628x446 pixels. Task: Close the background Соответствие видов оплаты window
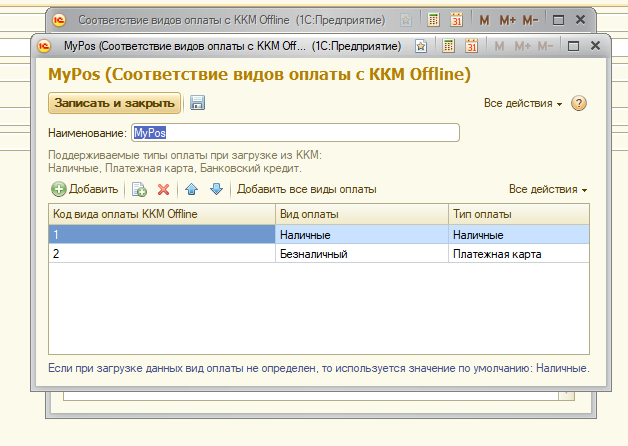(x=580, y=20)
